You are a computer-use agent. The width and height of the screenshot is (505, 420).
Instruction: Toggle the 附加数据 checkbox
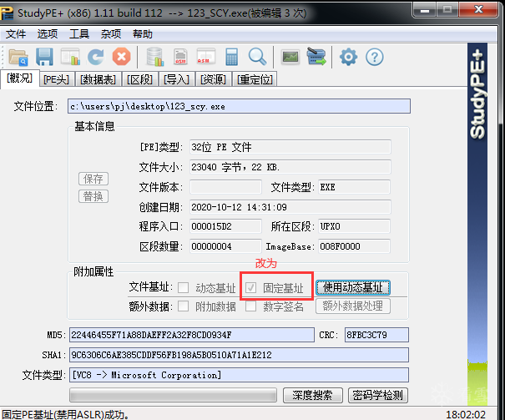click(184, 306)
